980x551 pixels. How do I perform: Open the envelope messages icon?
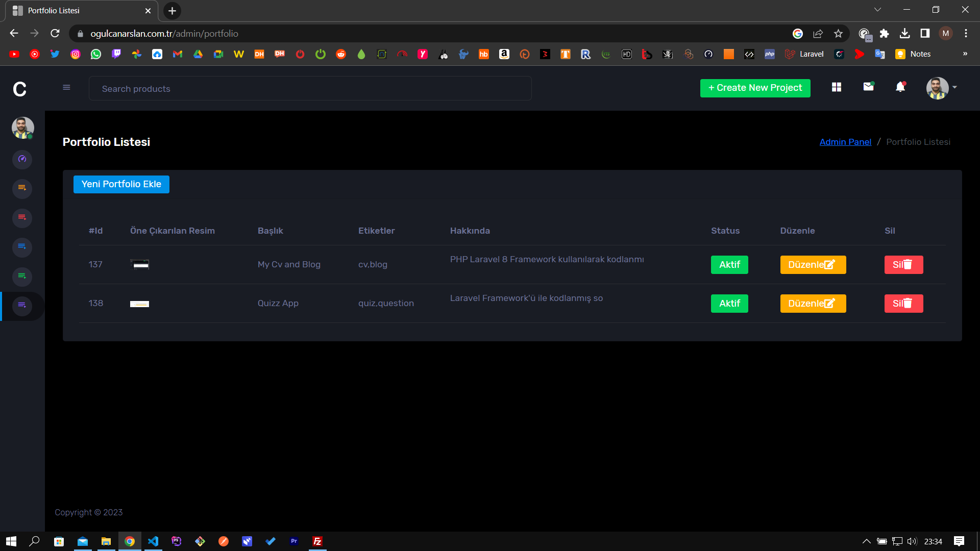[868, 87]
